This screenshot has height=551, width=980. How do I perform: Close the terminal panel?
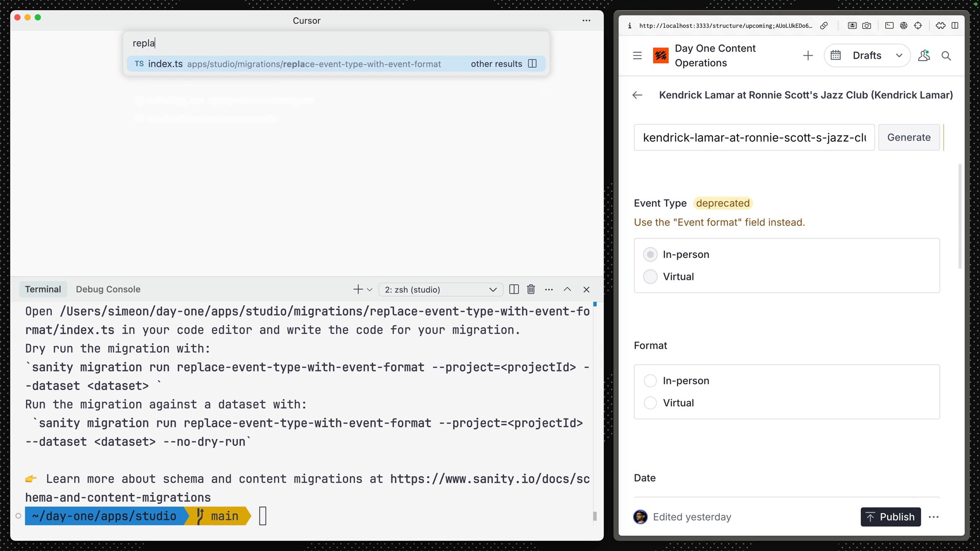(x=586, y=289)
